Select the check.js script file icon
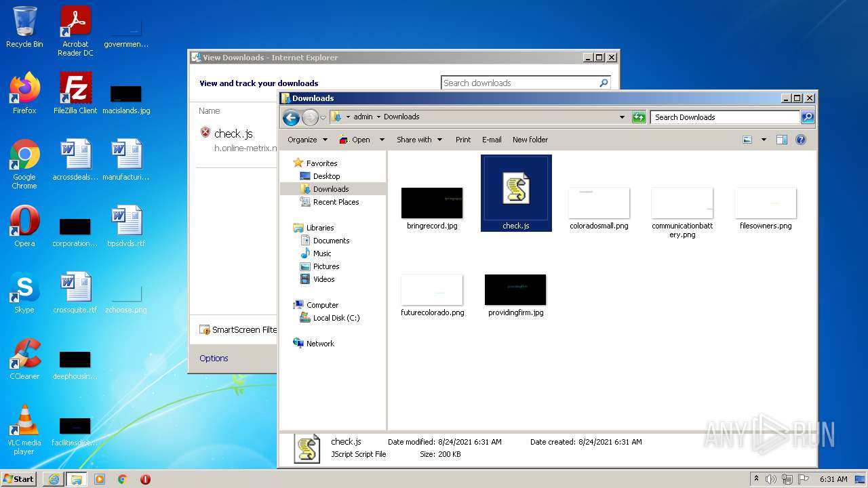 516,188
